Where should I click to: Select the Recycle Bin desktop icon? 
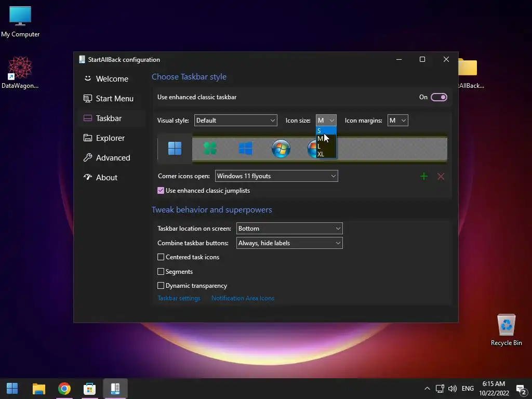click(x=506, y=330)
